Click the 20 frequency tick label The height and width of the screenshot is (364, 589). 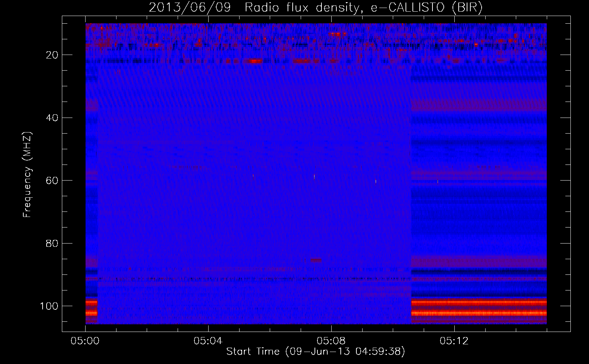52,55
